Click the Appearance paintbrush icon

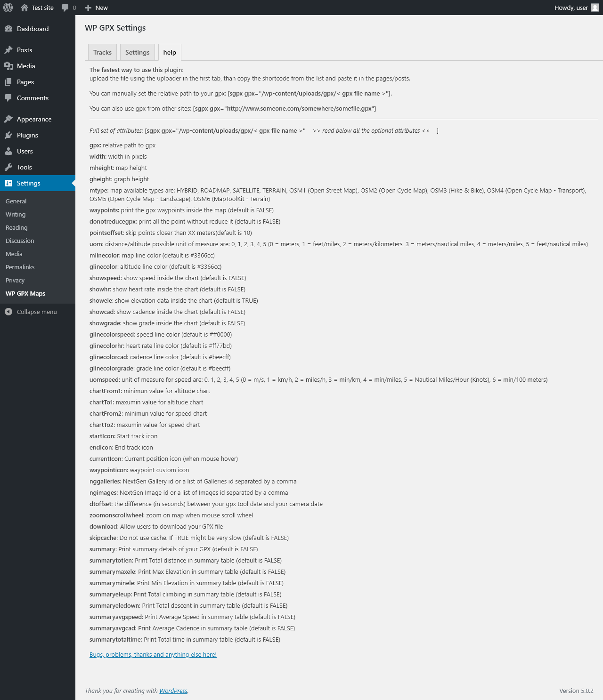click(x=8, y=119)
